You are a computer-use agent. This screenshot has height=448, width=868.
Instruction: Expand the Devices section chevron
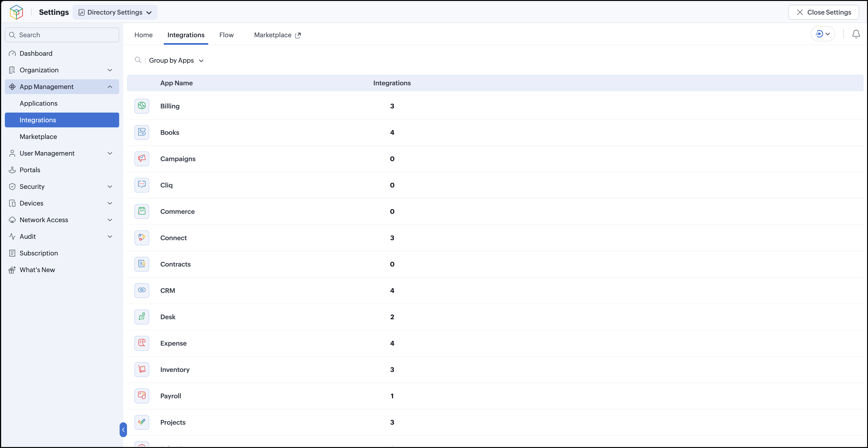coord(110,203)
